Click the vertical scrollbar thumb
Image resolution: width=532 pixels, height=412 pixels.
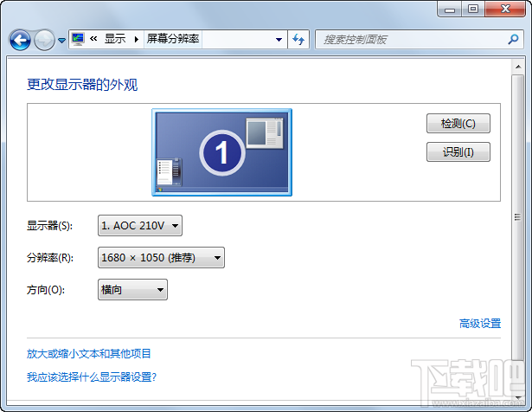click(x=518, y=217)
